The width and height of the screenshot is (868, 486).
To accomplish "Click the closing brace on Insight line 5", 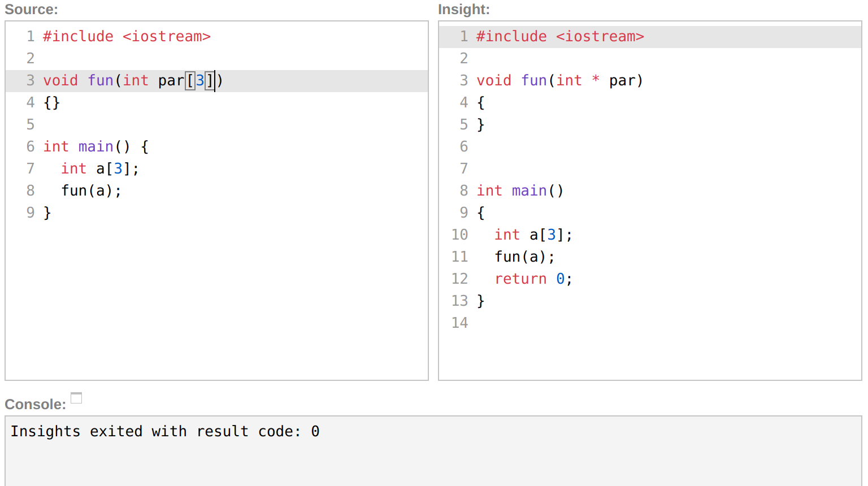I will (x=481, y=125).
